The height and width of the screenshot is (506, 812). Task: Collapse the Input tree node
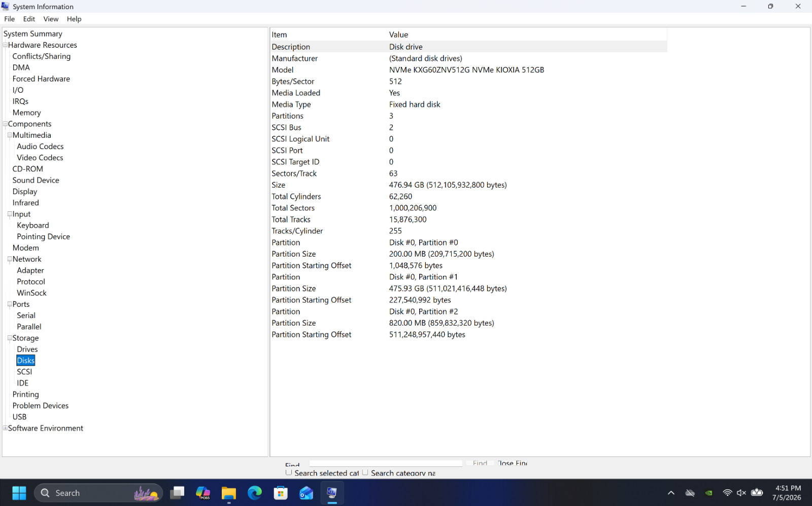click(x=10, y=214)
